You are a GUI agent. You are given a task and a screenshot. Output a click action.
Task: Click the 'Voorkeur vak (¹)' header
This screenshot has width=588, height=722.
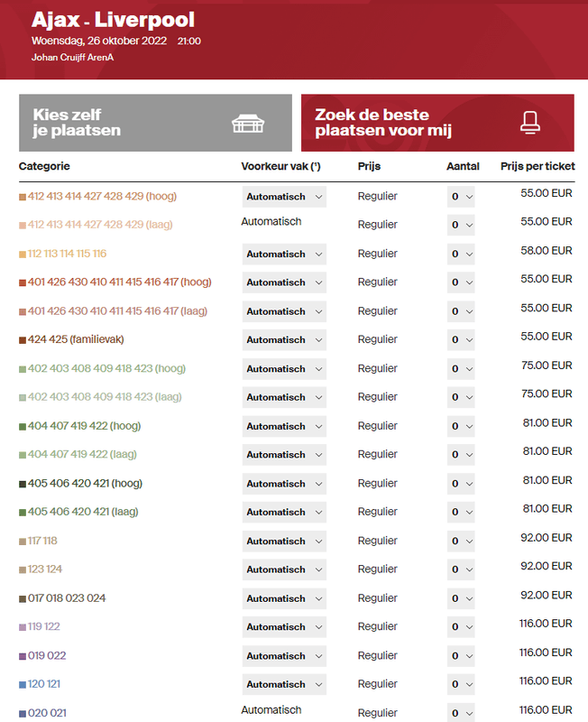(280, 166)
